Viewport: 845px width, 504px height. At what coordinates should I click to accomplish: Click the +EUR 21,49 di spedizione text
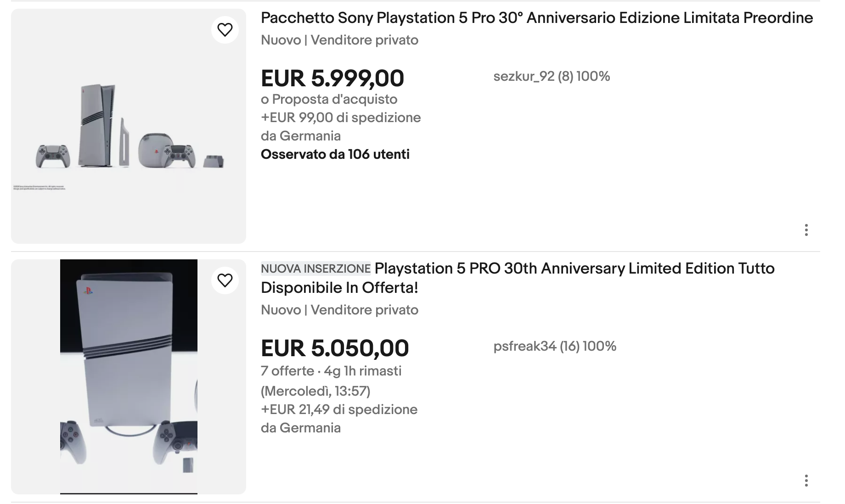[339, 409]
